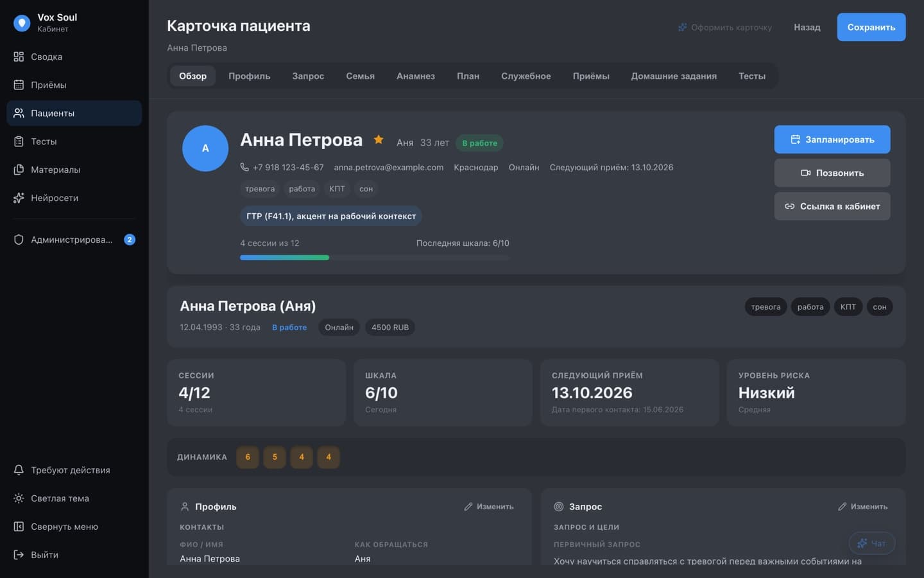This screenshot has width=924, height=578.
Task: Collapse the sidebar via Свернуть меню
Action: click(x=74, y=527)
